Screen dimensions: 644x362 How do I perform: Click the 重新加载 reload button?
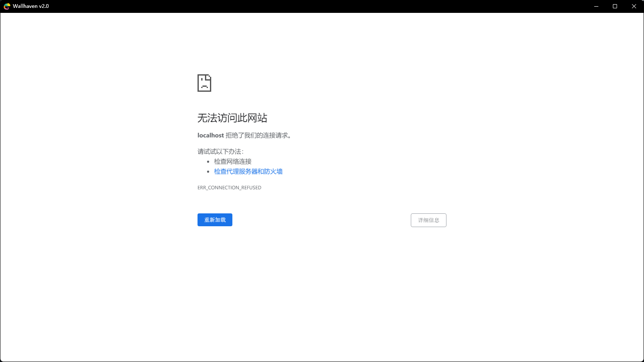tap(215, 220)
